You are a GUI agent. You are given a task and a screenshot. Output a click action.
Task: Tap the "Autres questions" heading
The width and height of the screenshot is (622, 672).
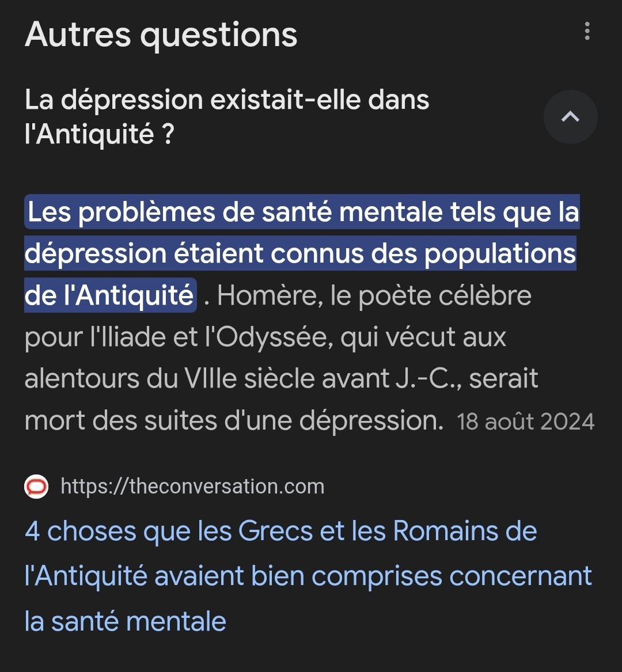pyautogui.click(x=161, y=35)
